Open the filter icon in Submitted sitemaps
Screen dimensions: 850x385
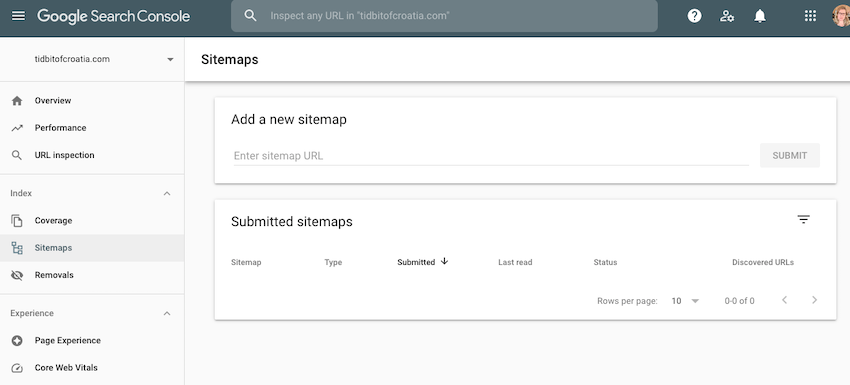(x=803, y=220)
